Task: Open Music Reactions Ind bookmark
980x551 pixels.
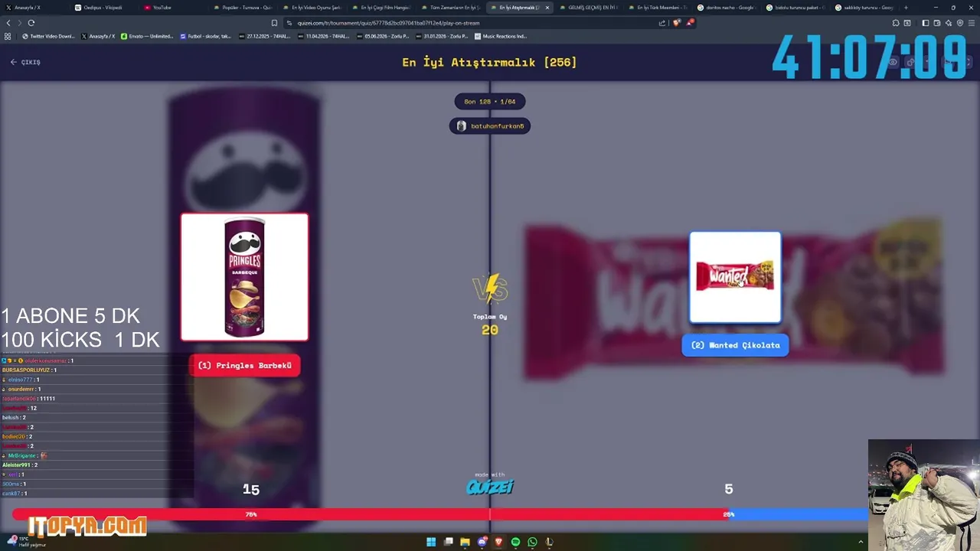Action: pyautogui.click(x=501, y=36)
